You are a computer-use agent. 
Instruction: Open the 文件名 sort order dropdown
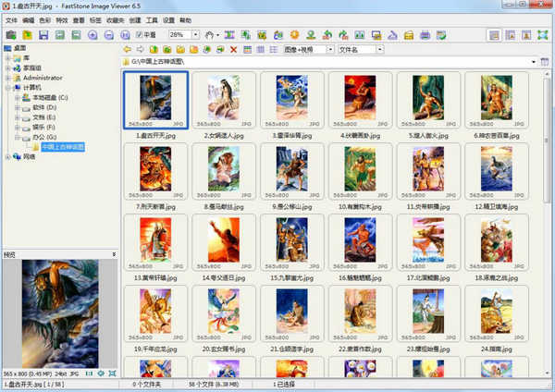[380, 50]
